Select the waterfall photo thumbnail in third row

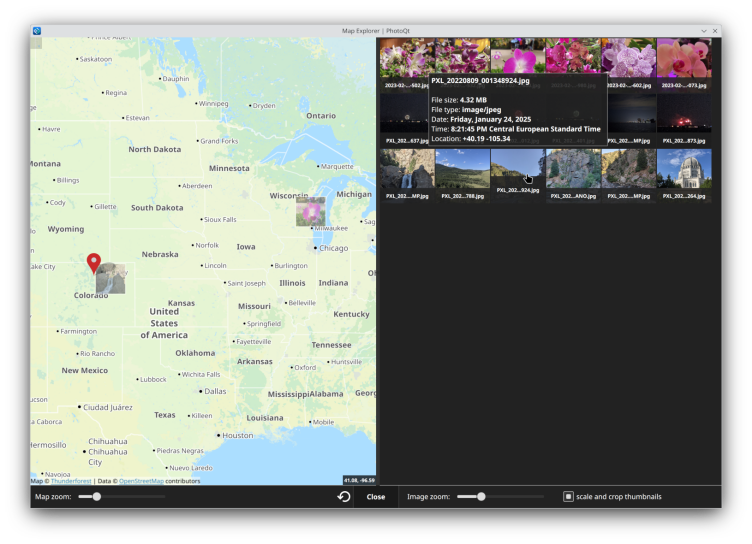[x=407, y=169]
